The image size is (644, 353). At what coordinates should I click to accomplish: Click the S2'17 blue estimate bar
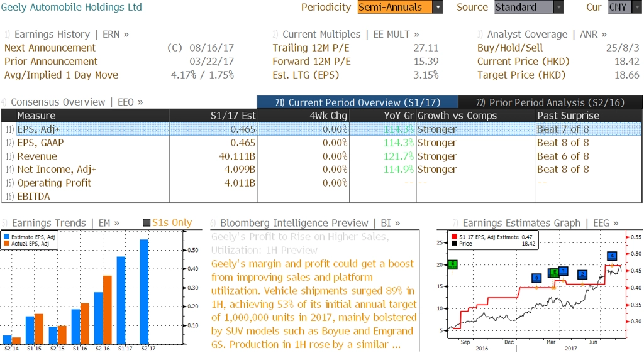144,291
